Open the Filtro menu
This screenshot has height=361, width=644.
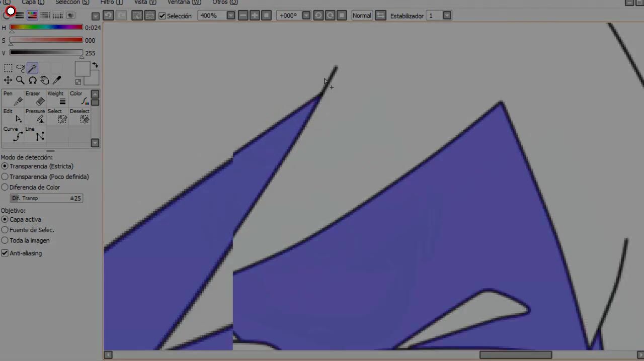(111, 3)
